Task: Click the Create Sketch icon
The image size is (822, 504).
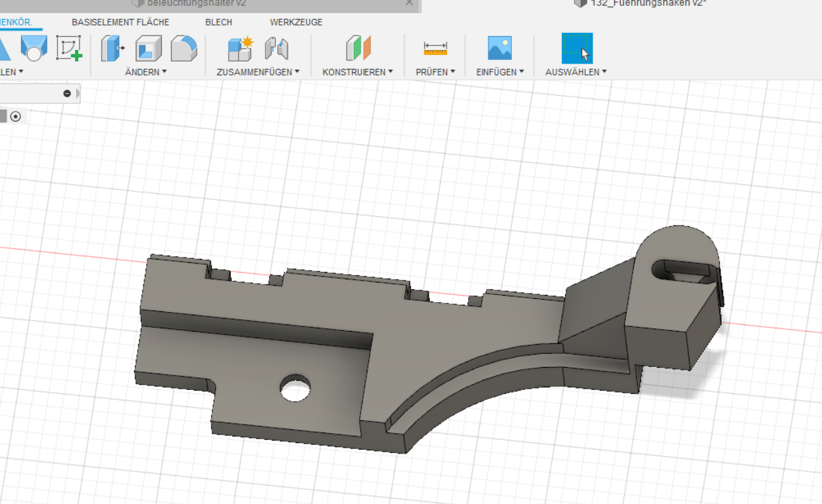Action: (x=69, y=48)
